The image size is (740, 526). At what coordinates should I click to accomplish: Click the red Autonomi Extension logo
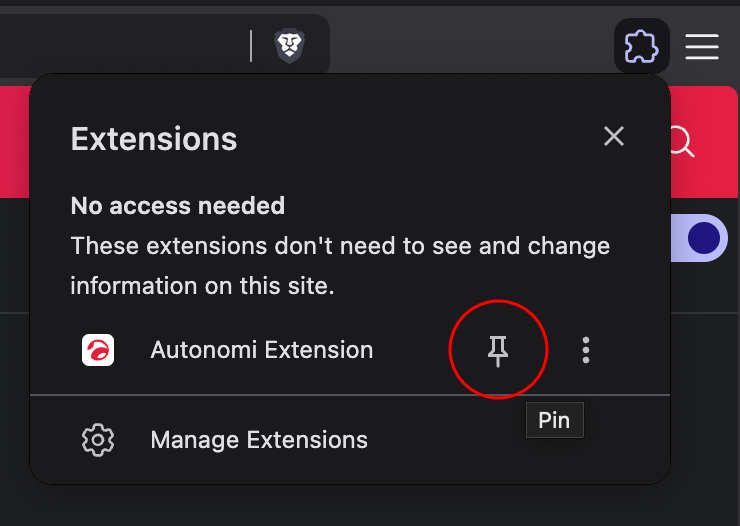[x=98, y=350]
